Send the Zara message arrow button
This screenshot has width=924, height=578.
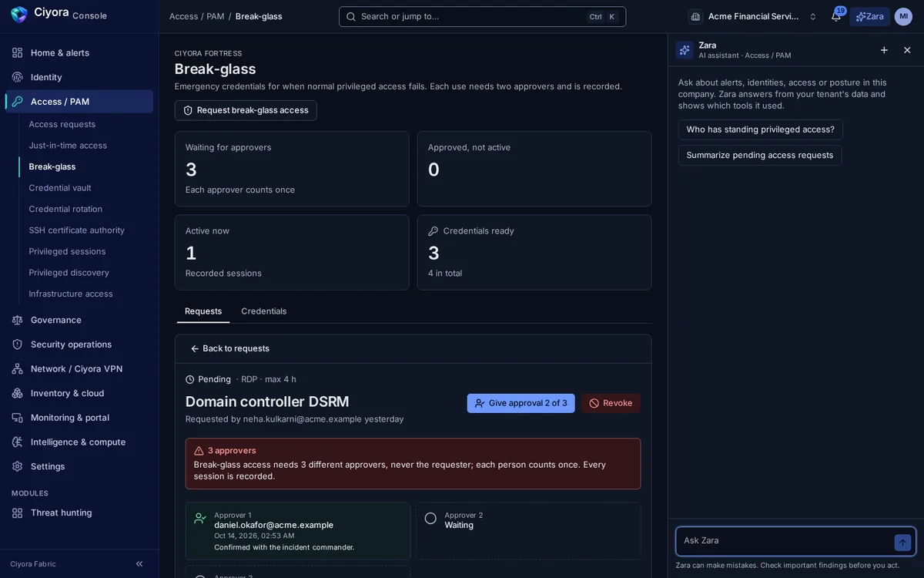tap(902, 543)
